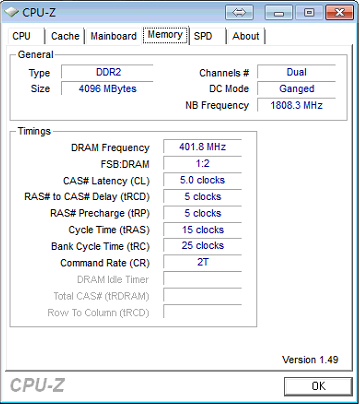Click the empty Row To Column field
The width and height of the screenshot is (360, 404).
pyautogui.click(x=202, y=312)
